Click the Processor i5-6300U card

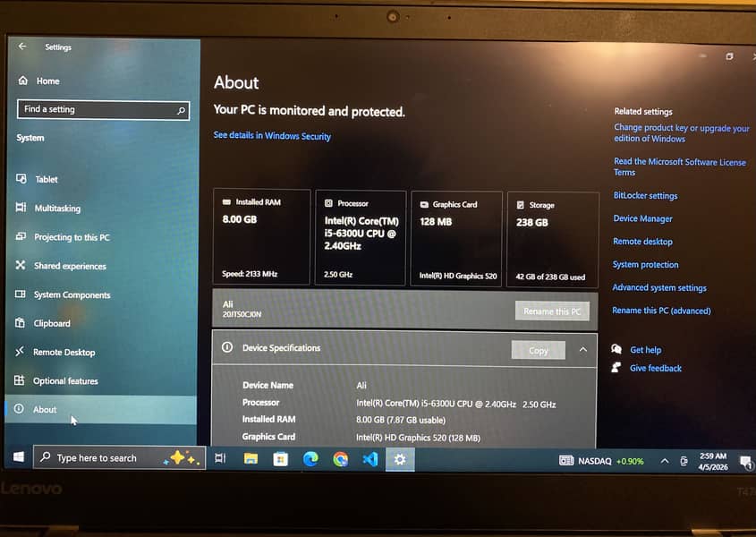361,238
